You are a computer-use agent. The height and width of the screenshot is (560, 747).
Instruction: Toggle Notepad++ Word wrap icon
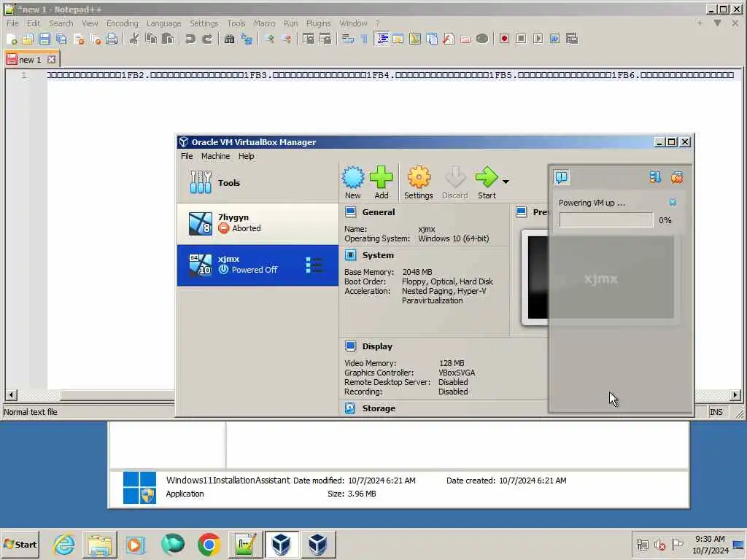coord(348,39)
